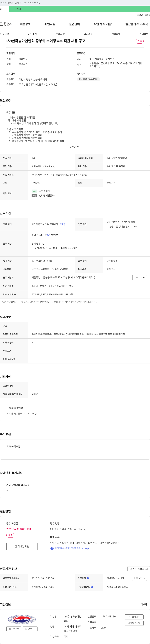The width and height of the screenshot is (150, 644).
Task: Click the certification number K120612506180049
Action: tap(117, 587)
